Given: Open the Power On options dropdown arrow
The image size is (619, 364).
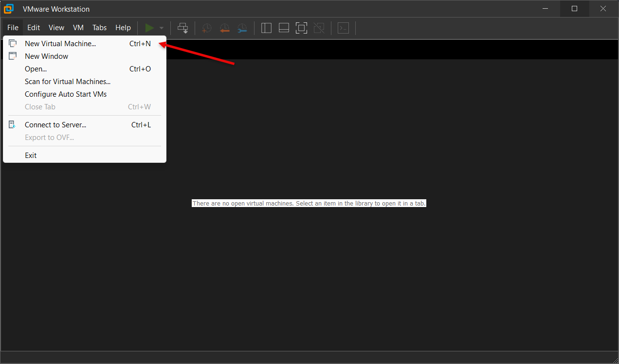Looking at the screenshot, I should [161, 28].
